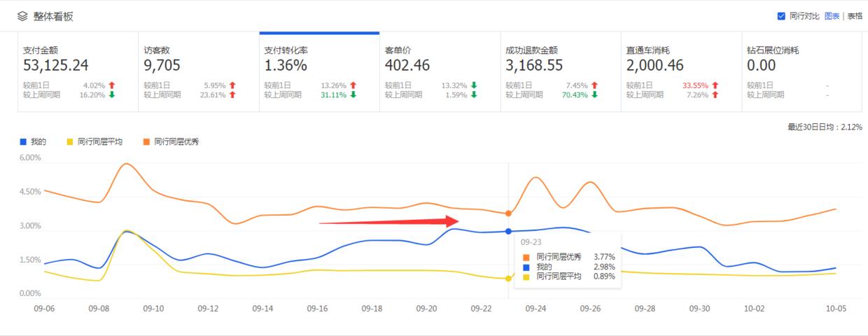Toggle the 同行对比 checkbox
This screenshot has height=336, width=868.
click(781, 16)
